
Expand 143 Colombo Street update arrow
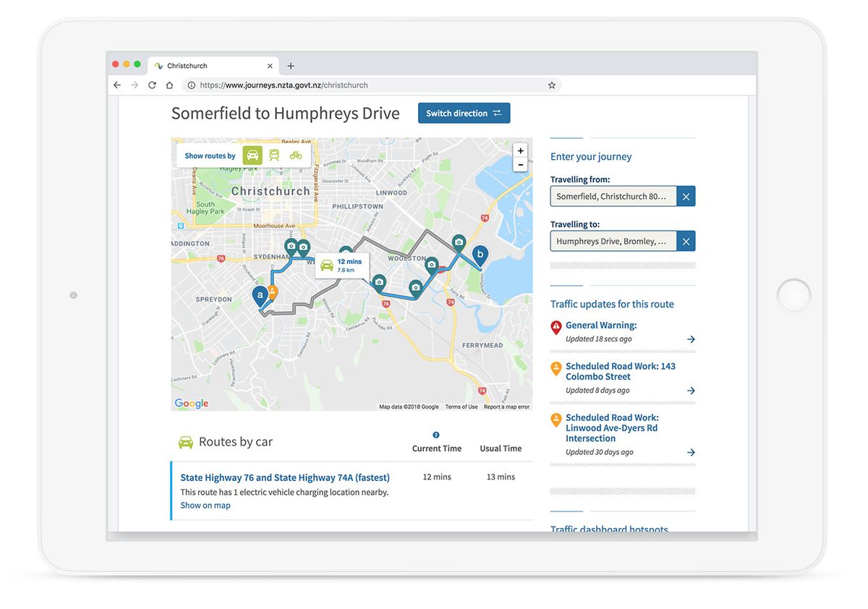691,391
